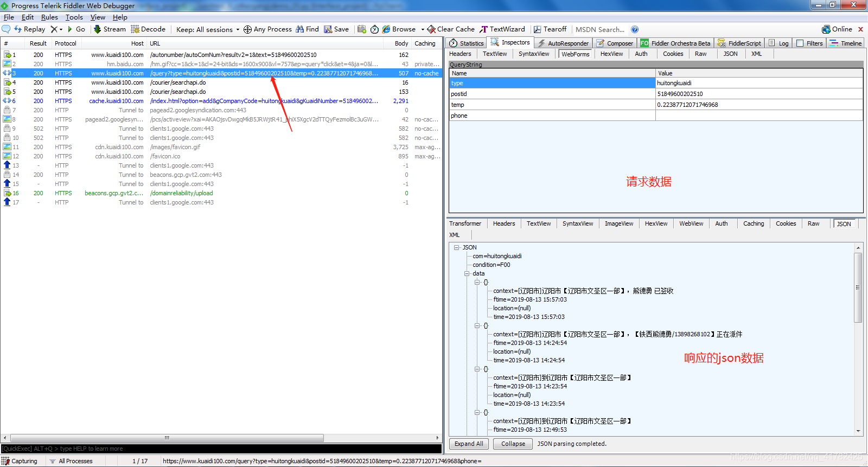
Task: Collapse the first {} object under data
Action: [477, 282]
